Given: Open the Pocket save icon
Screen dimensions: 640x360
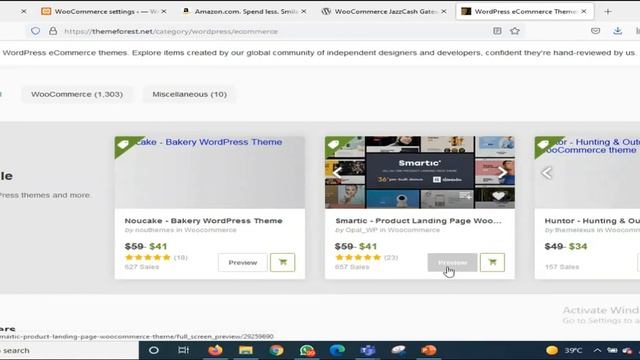Looking at the screenshot, I should click(596, 31).
